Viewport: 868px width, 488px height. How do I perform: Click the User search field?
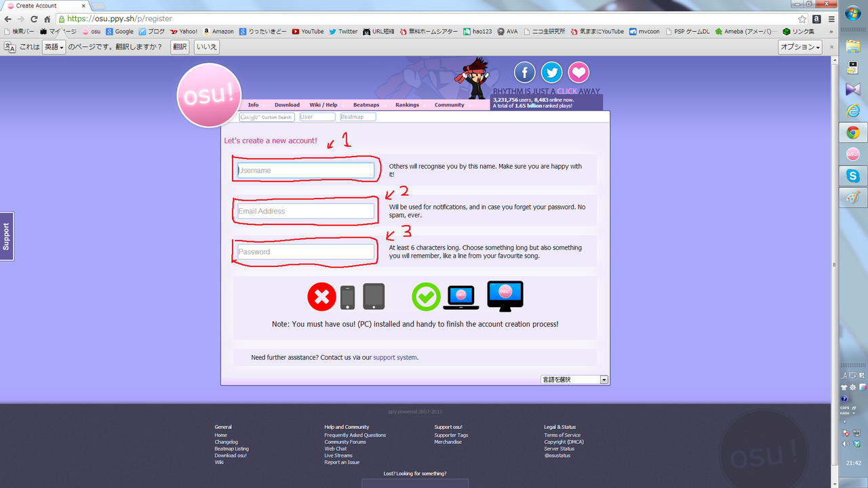pyautogui.click(x=317, y=117)
